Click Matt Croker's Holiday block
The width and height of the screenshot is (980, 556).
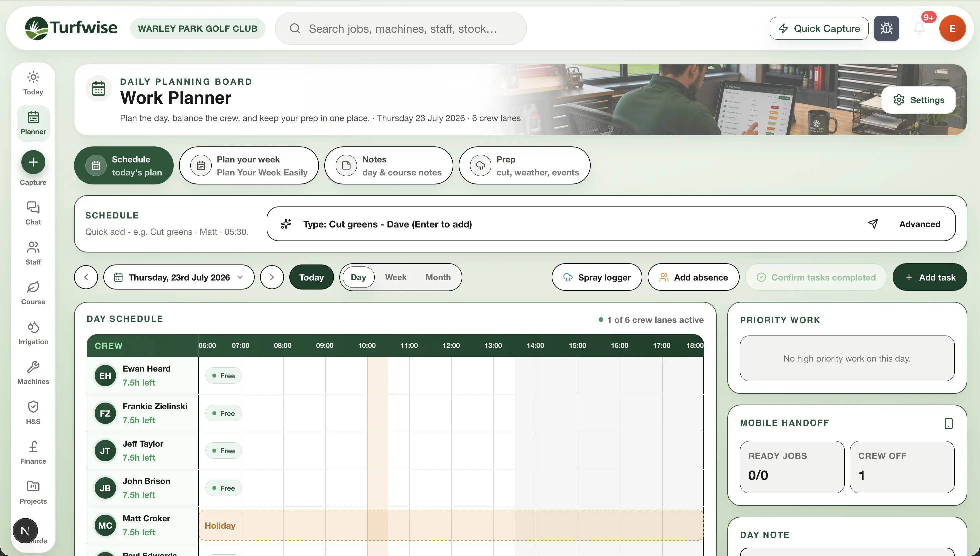coord(451,525)
